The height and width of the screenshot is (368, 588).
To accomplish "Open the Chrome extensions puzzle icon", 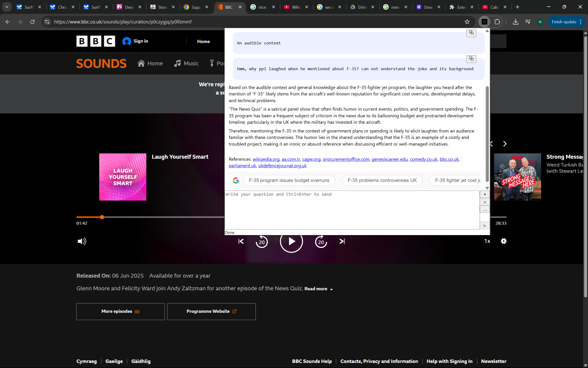I will [x=497, y=22].
